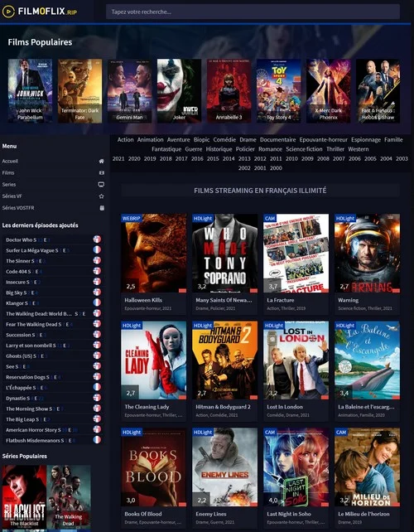
Task: Open the Terminator: Dark Fate poster
Action: tap(79, 91)
